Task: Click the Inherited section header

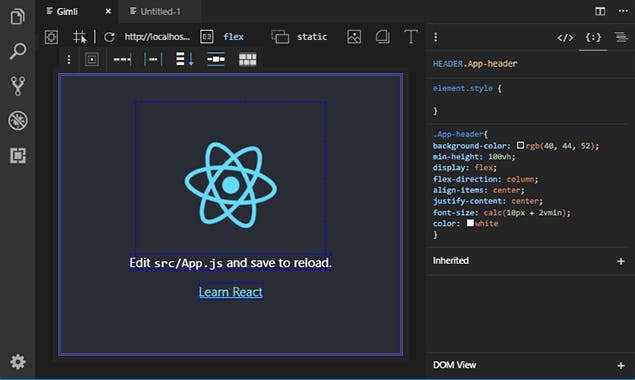Action: tap(451, 261)
